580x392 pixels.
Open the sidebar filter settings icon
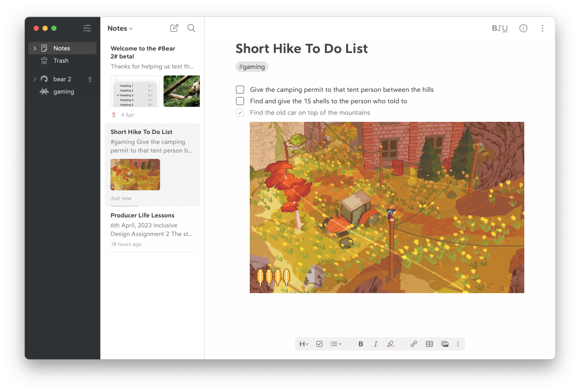click(87, 28)
